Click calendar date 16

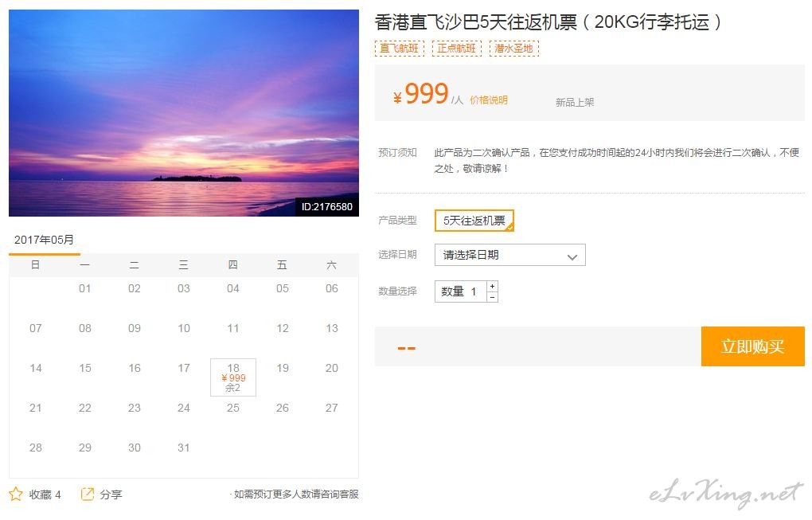(134, 368)
